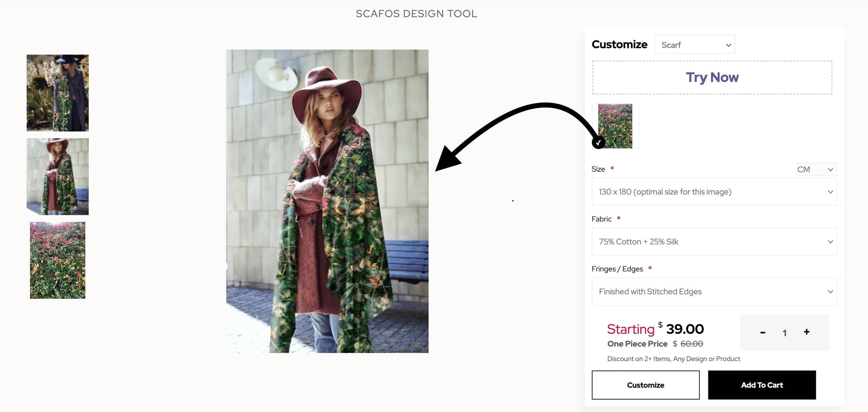This screenshot has width=868, height=412.
Task: Open the CM measurement unit dropdown
Action: tap(816, 169)
